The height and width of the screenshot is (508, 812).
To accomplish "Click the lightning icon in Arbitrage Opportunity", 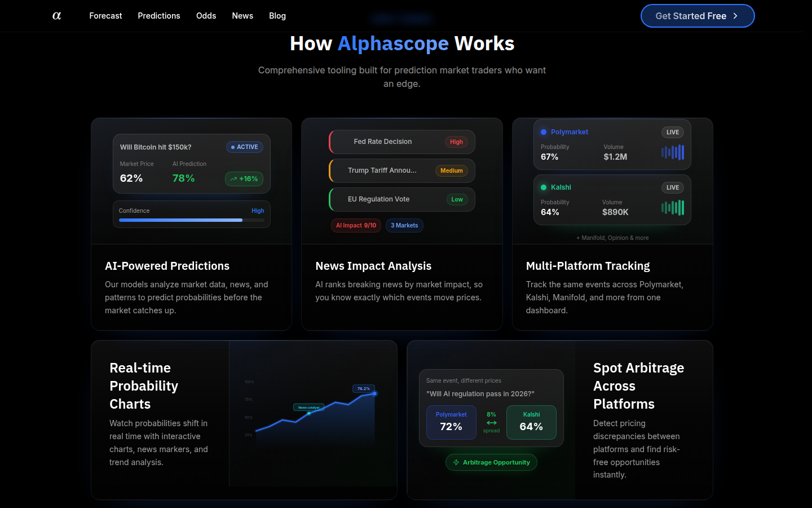I will pyautogui.click(x=456, y=462).
